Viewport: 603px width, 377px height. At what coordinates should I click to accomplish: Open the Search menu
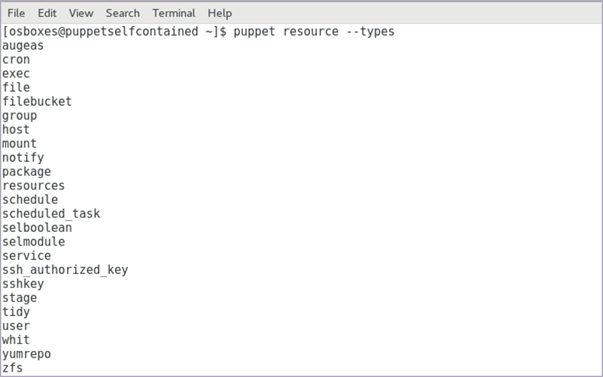pos(123,13)
